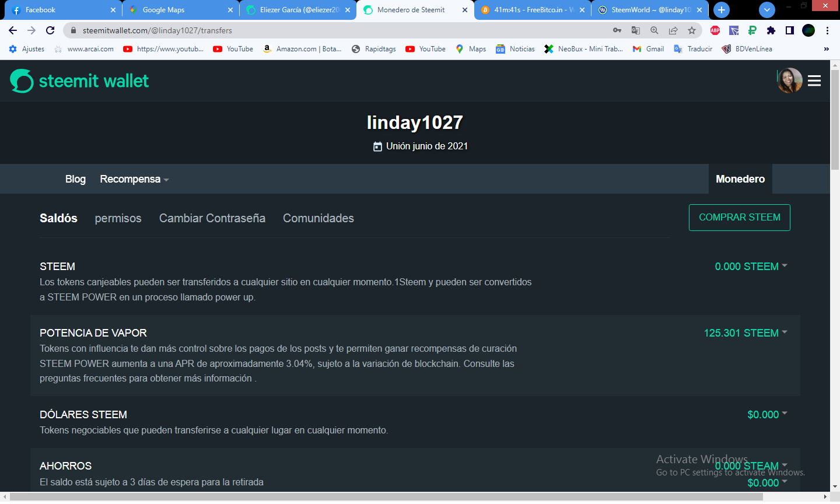Open the tab search chevron

click(767, 10)
